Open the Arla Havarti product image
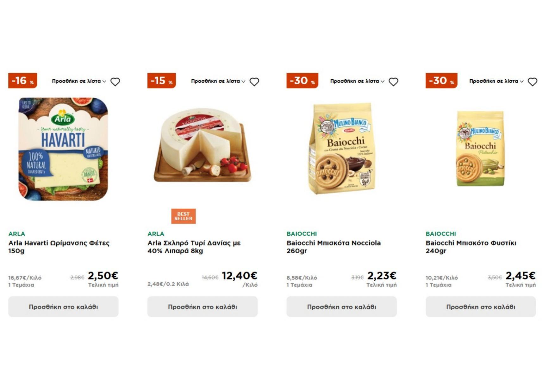Screen dimensions: 555x392 [63, 149]
